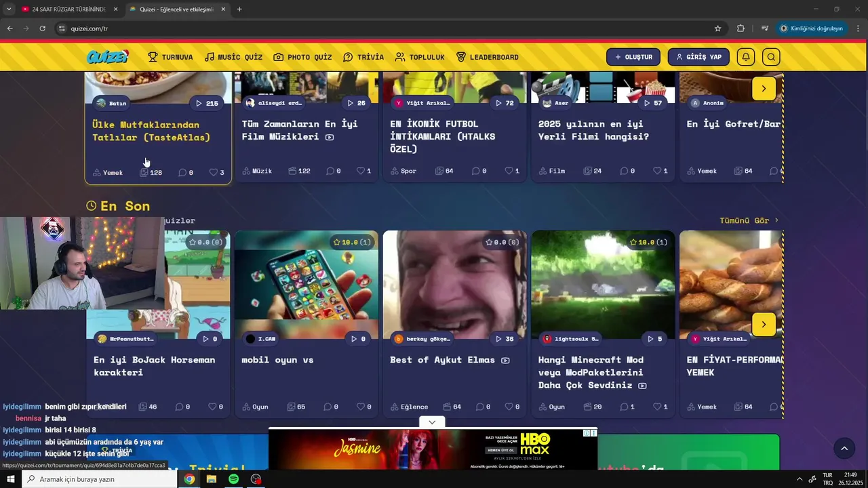Image resolution: width=868 pixels, height=488 pixels.
Task: Click the Spor category tag
Action: point(403,171)
